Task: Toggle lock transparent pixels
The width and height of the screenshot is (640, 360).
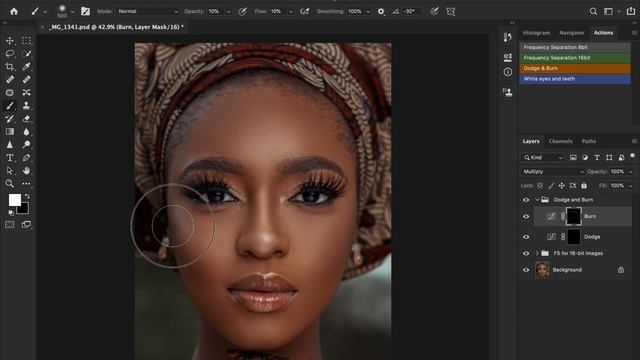Action: click(540, 186)
